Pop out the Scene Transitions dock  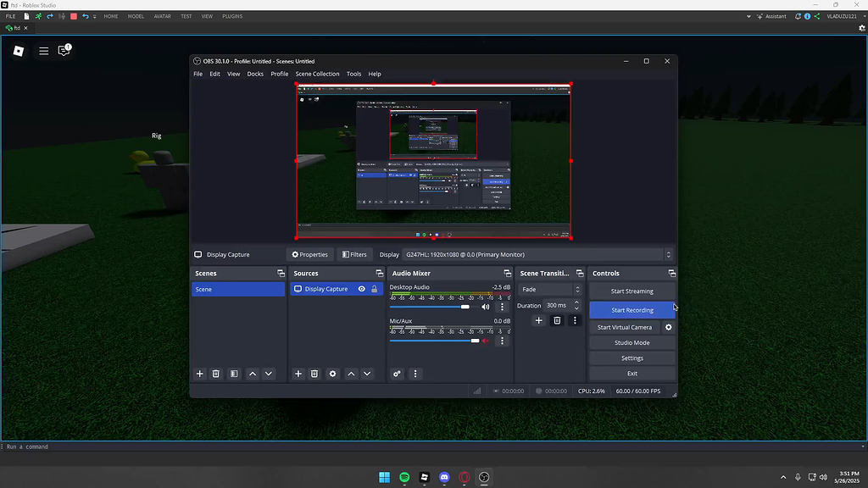point(580,274)
